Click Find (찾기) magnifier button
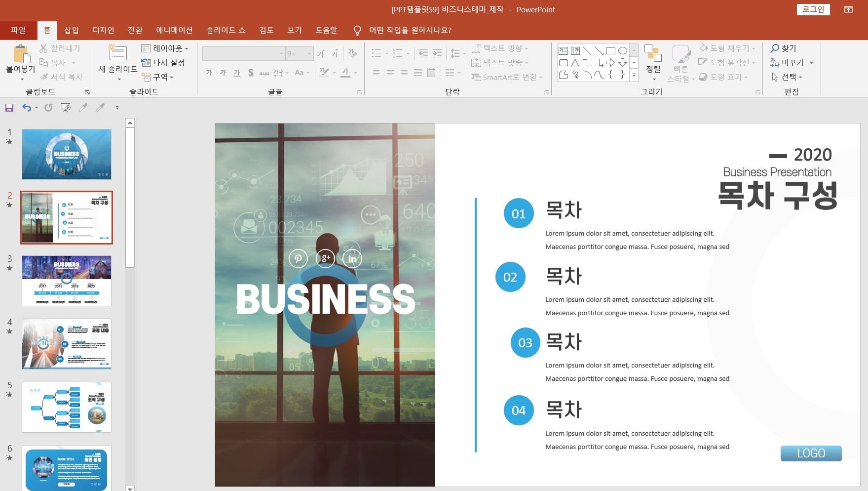 click(x=784, y=48)
